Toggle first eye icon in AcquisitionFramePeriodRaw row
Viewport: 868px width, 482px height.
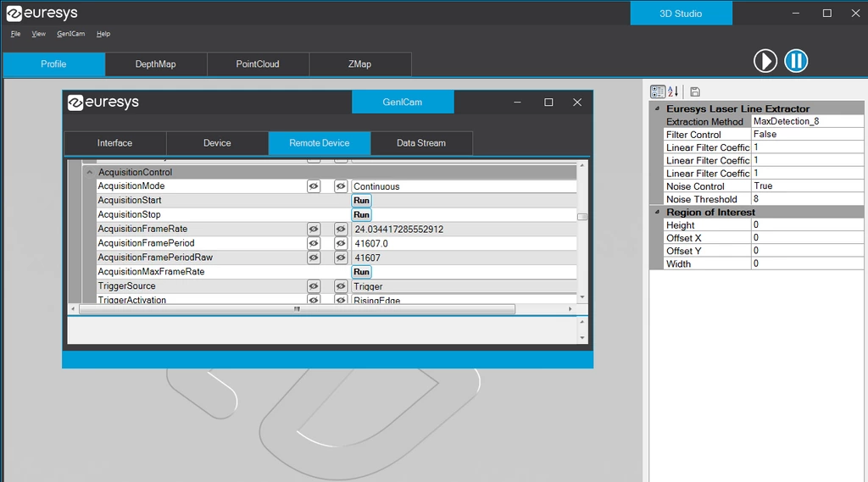pyautogui.click(x=314, y=258)
